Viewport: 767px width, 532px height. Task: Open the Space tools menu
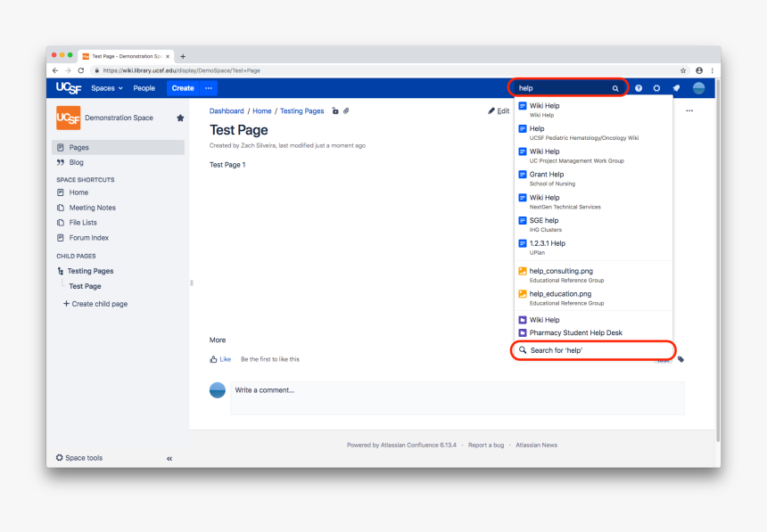tap(79, 458)
